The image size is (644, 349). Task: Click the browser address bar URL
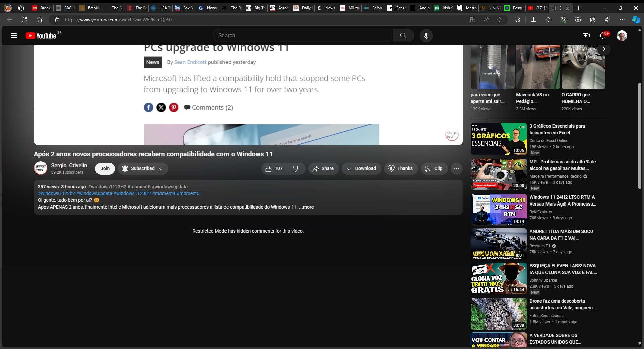pos(118,20)
